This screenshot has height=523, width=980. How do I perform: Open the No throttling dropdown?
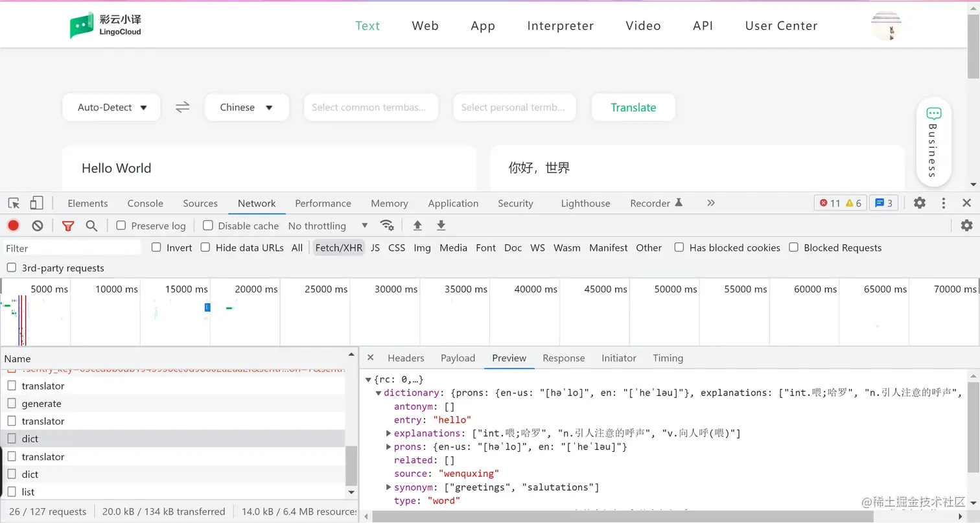(x=328, y=226)
